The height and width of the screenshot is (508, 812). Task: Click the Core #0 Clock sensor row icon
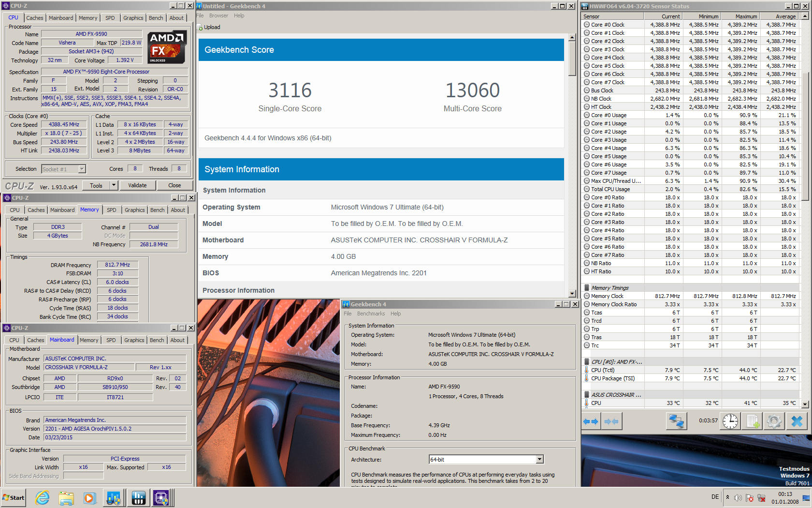pos(587,25)
